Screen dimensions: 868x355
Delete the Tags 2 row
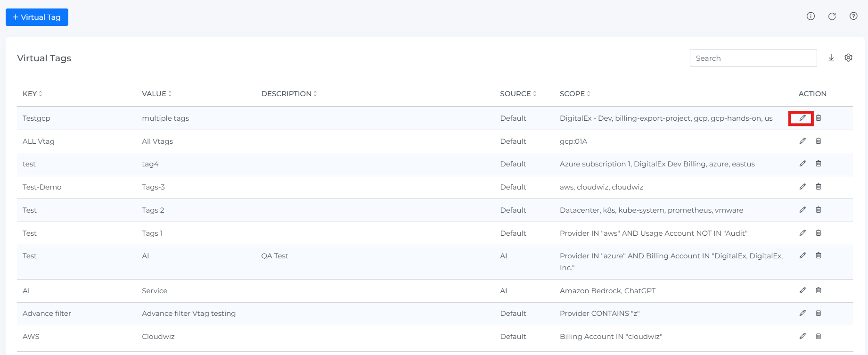click(x=819, y=210)
